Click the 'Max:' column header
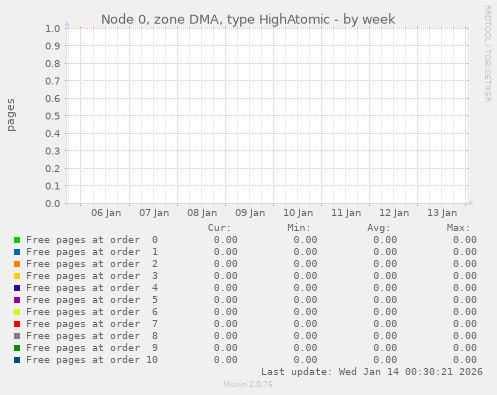The height and width of the screenshot is (395, 497). 458,228
